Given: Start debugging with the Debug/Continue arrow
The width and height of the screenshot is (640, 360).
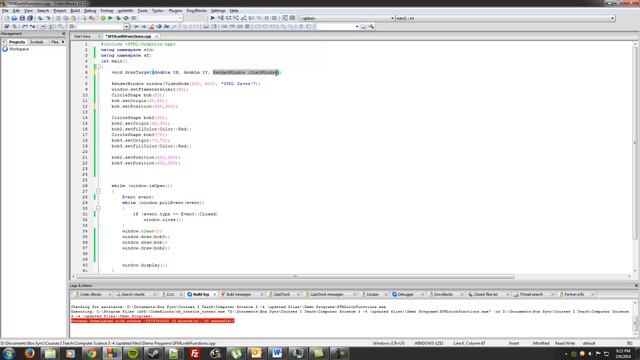Looking at the screenshot, I should 213,18.
